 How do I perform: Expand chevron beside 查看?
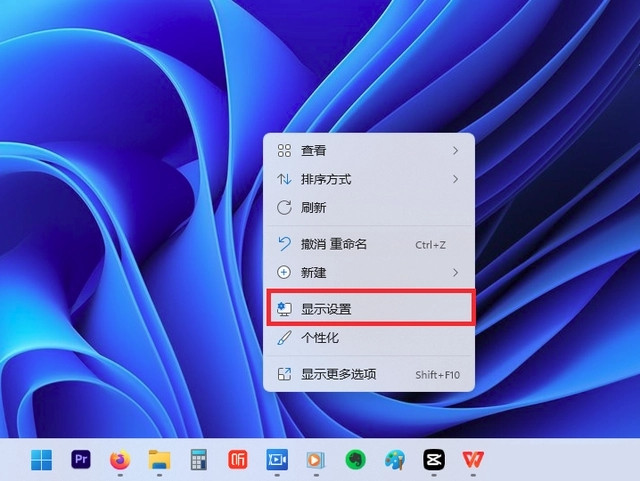[456, 151]
